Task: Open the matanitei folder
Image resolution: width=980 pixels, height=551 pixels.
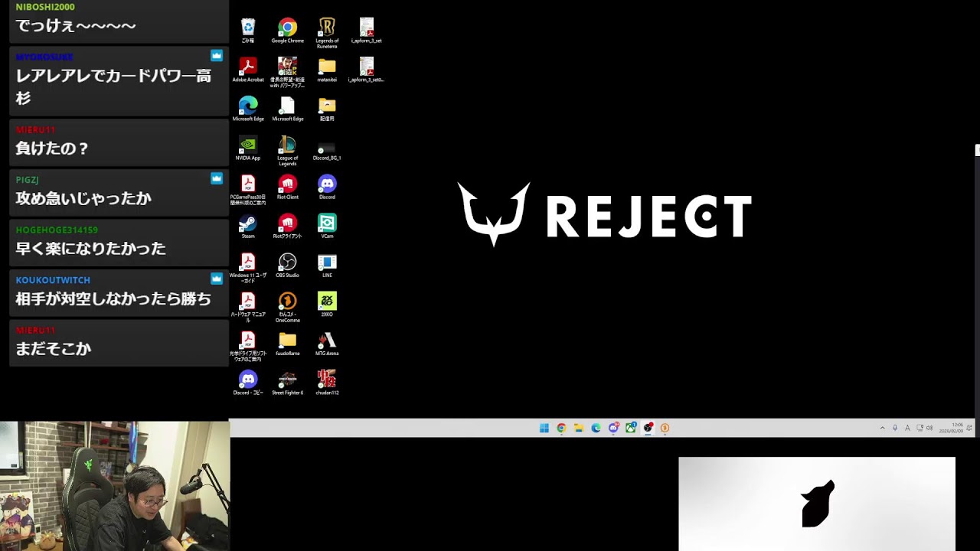Action: click(x=327, y=70)
